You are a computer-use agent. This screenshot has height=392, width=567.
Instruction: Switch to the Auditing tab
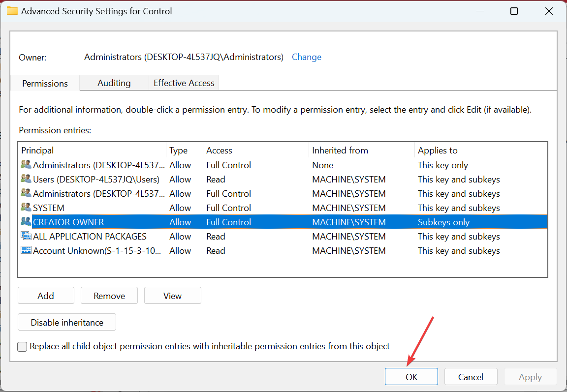(114, 83)
